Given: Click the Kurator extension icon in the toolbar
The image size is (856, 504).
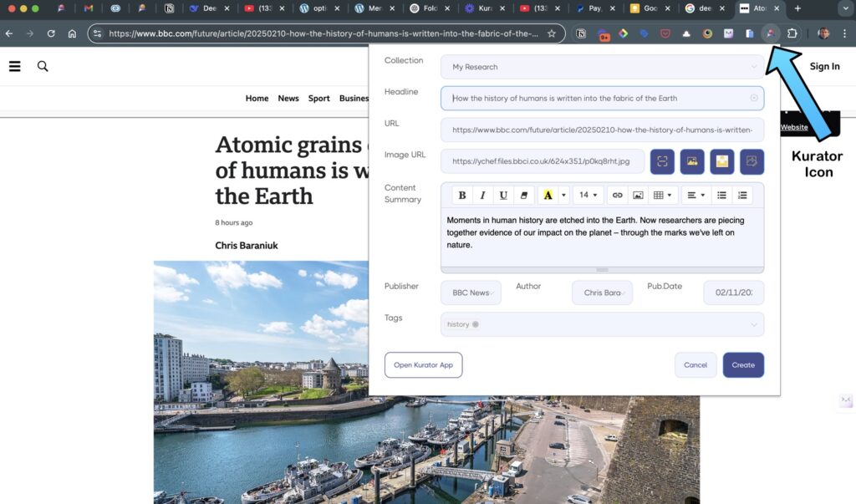Looking at the screenshot, I should pos(770,33).
